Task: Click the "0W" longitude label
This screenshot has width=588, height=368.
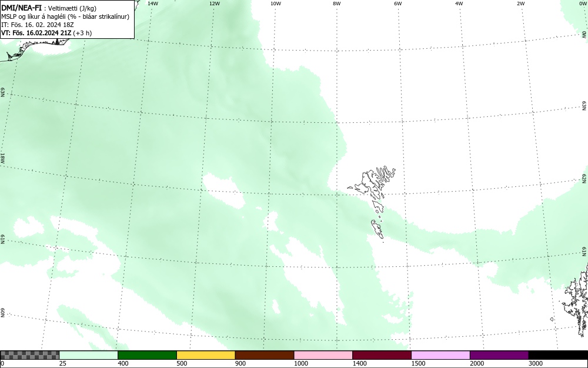Action: pyautogui.click(x=582, y=4)
